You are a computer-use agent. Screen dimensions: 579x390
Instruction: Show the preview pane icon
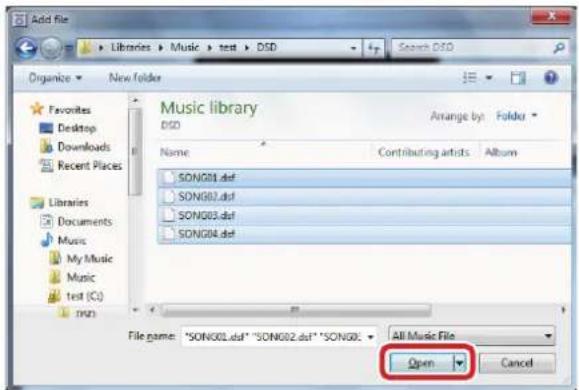click(x=518, y=78)
